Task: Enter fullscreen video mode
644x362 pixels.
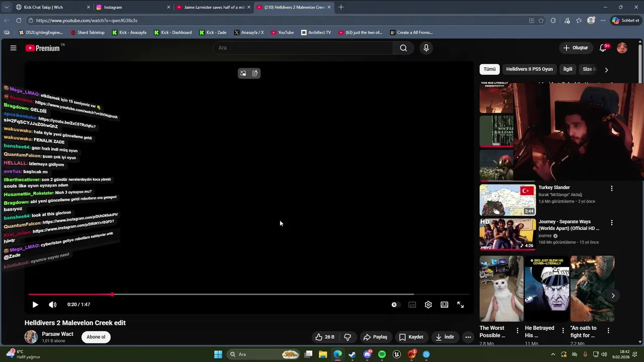Action: click(460, 305)
